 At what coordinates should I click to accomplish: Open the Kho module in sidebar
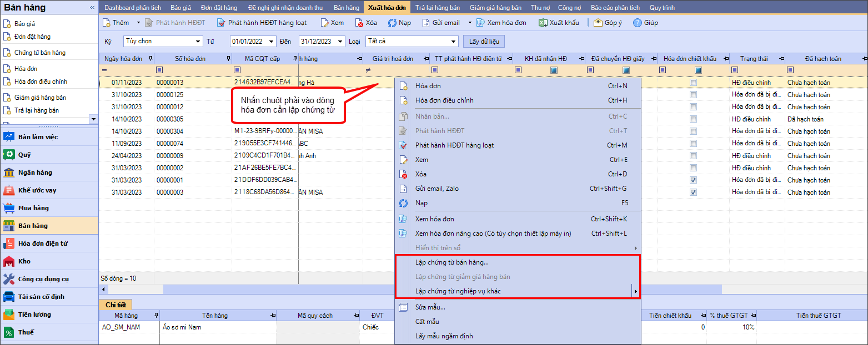(24, 261)
